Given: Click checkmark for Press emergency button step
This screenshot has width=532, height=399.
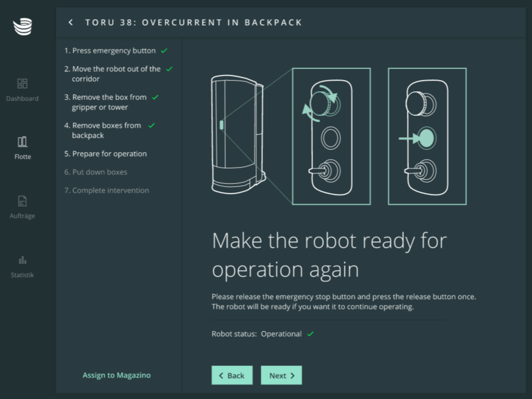Looking at the screenshot, I should (x=164, y=51).
